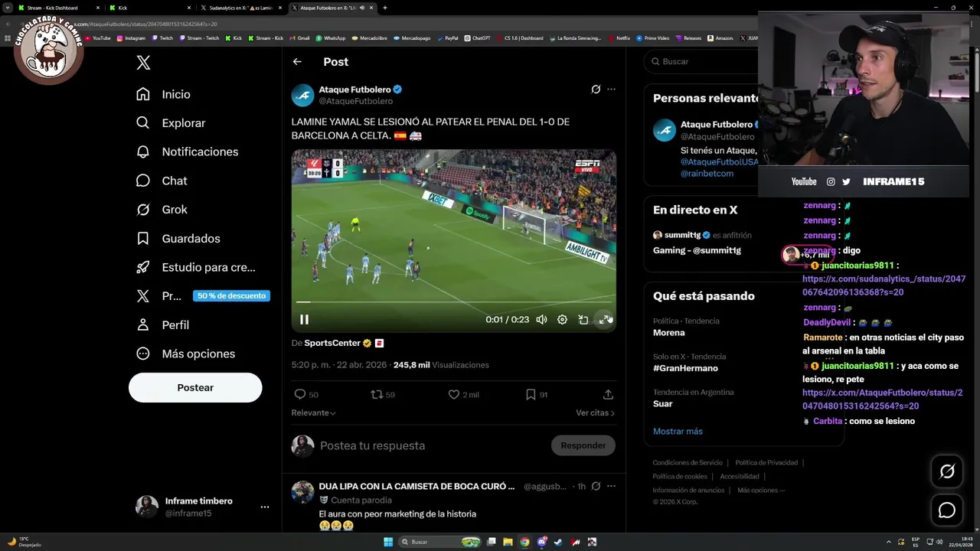980x551 pixels.
Task: Open the Inframe timbero account menu
Action: [202, 507]
